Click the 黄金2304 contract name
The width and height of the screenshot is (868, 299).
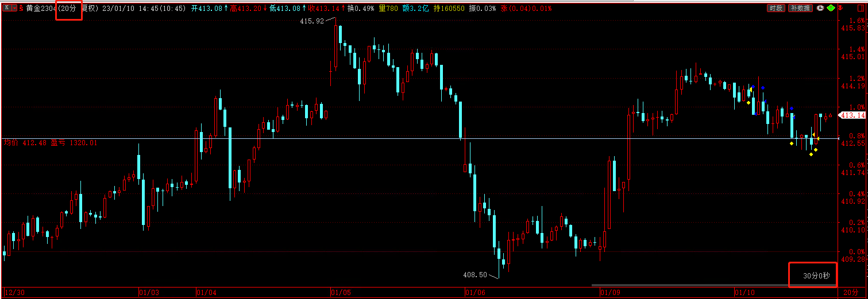coord(41,9)
